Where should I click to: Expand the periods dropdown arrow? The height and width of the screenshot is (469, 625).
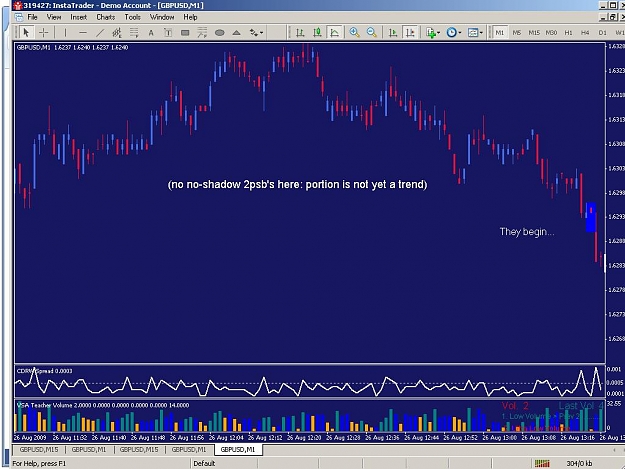(460, 33)
